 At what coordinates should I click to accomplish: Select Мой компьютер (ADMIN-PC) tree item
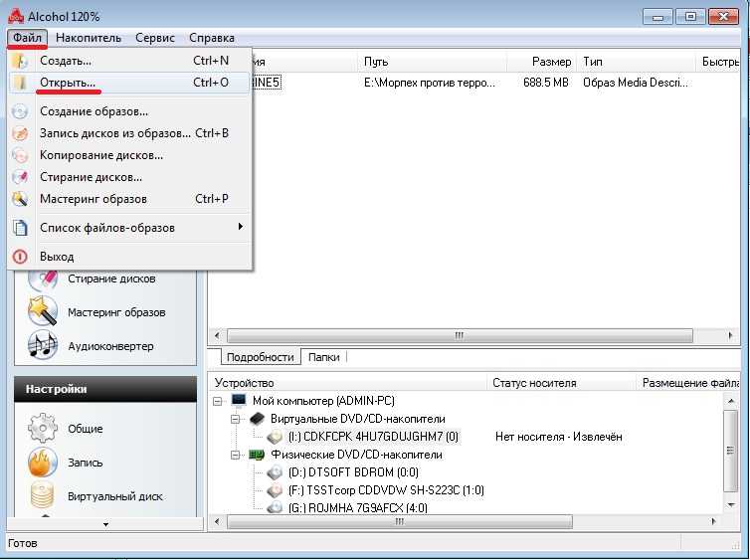pos(323,401)
